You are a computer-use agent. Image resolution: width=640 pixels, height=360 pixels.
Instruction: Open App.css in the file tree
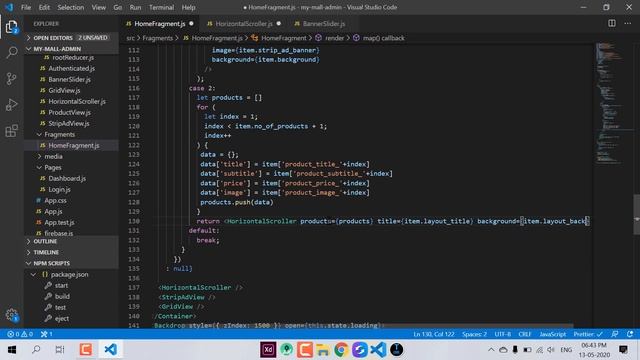55,200
